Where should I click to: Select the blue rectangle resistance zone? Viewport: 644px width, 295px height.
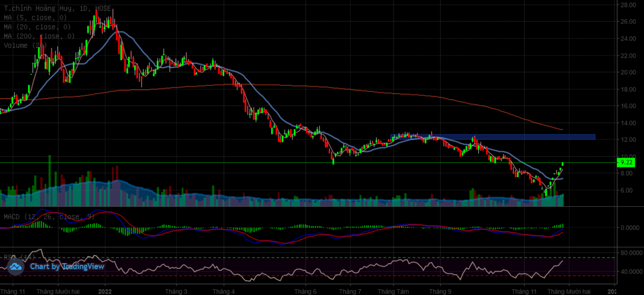(493, 137)
